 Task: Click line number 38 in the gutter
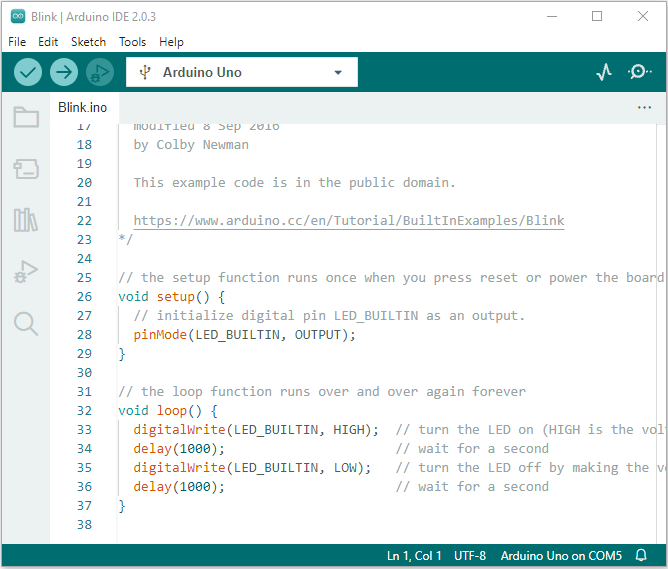[84, 525]
